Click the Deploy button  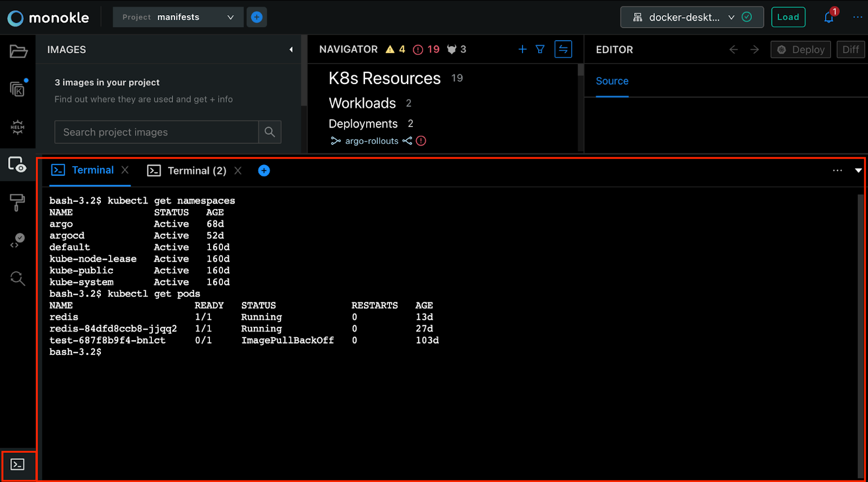pos(801,49)
